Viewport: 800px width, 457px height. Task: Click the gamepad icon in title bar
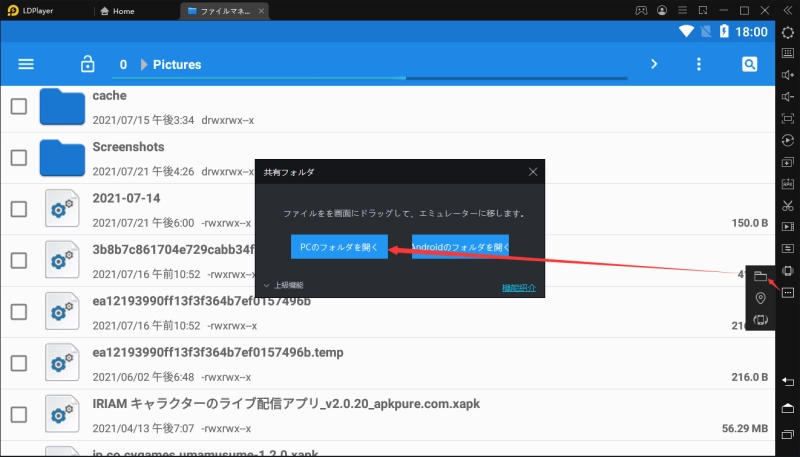coord(641,10)
